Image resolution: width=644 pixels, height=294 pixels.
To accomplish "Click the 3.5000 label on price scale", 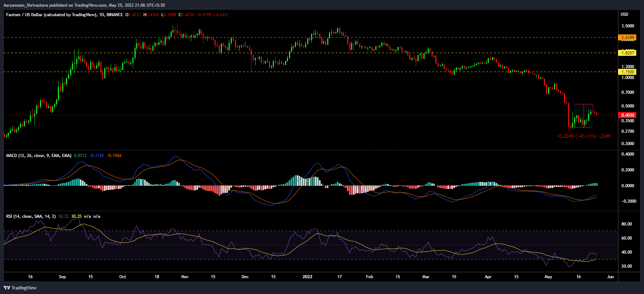I will 627,26.
